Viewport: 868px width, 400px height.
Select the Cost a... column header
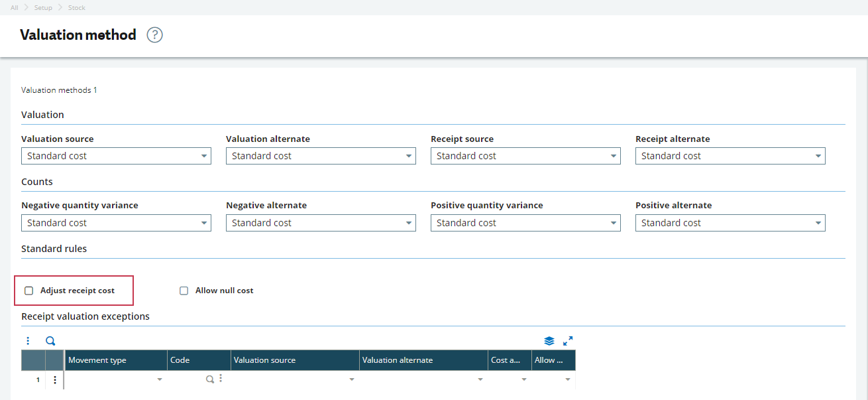510,360
